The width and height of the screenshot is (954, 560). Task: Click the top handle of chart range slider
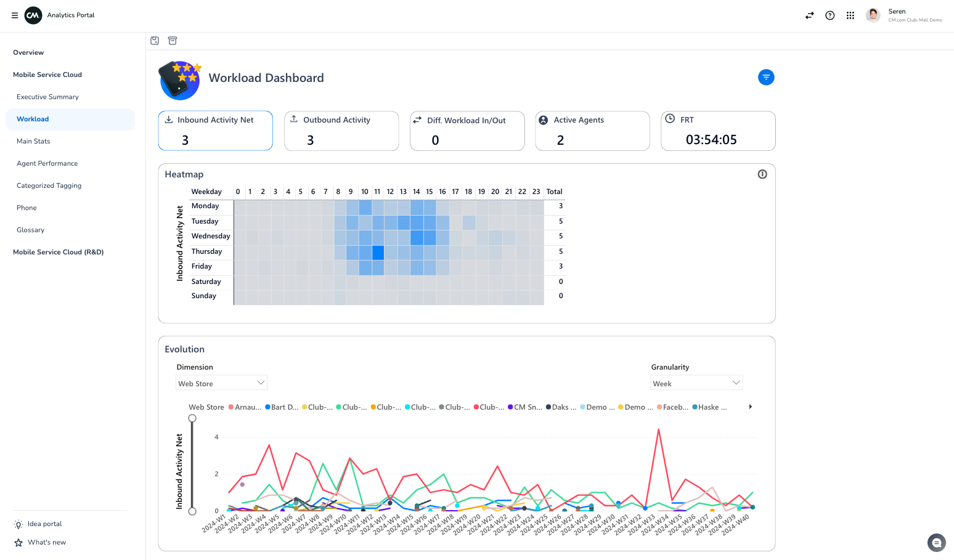[192, 418]
